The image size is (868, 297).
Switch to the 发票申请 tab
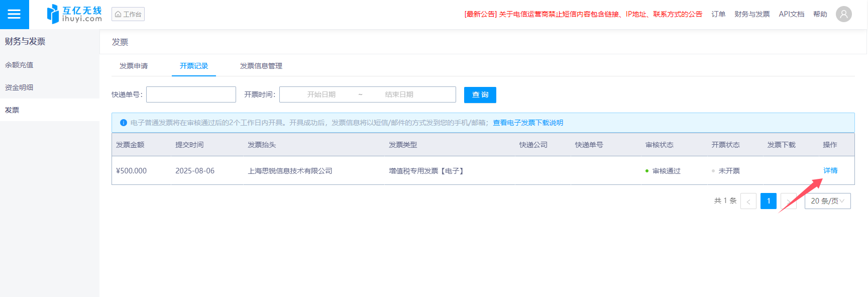134,66
